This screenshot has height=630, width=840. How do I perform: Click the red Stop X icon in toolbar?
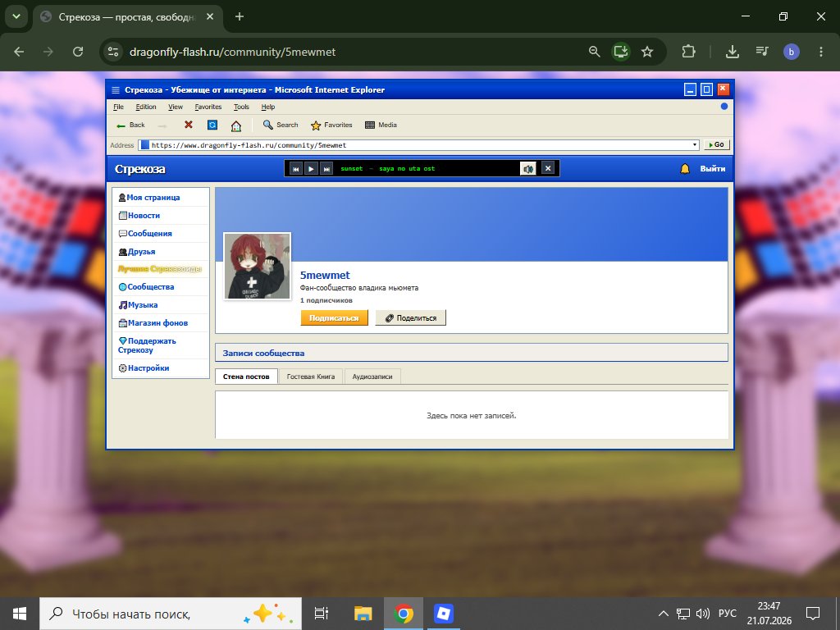point(188,125)
